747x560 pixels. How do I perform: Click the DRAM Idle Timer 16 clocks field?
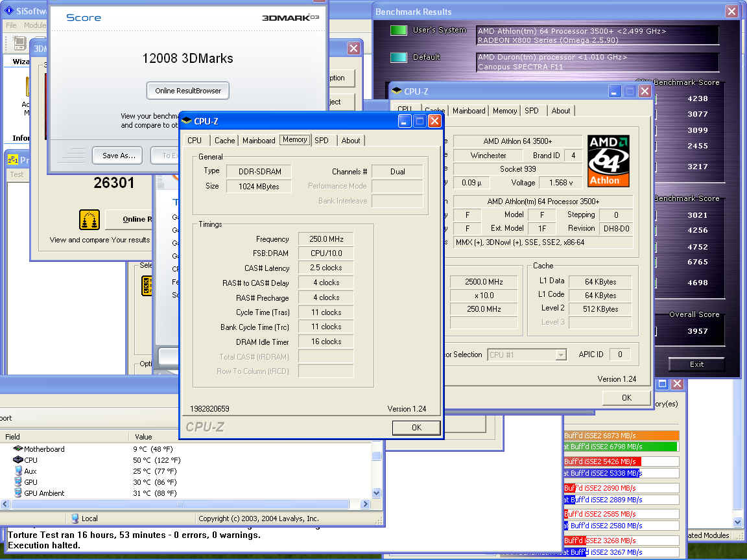point(326,342)
